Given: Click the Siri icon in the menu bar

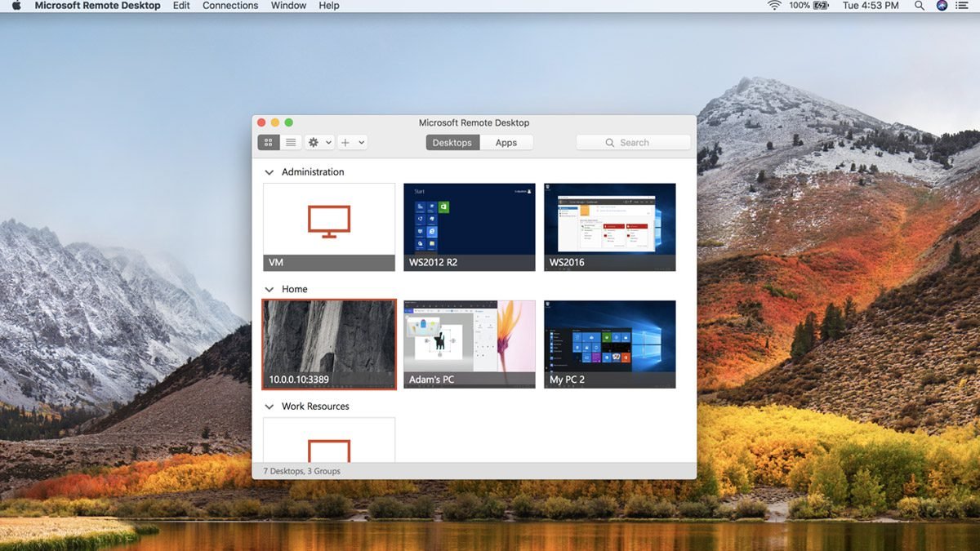Looking at the screenshot, I should [x=942, y=6].
